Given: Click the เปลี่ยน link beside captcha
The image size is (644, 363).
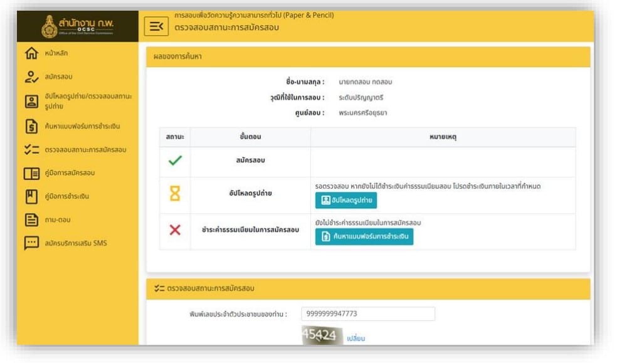Looking at the screenshot, I should (x=356, y=339).
